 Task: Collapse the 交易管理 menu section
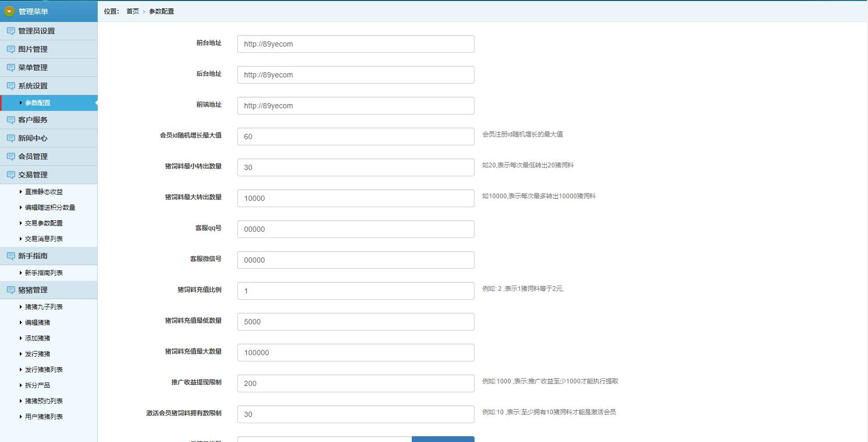[49, 175]
